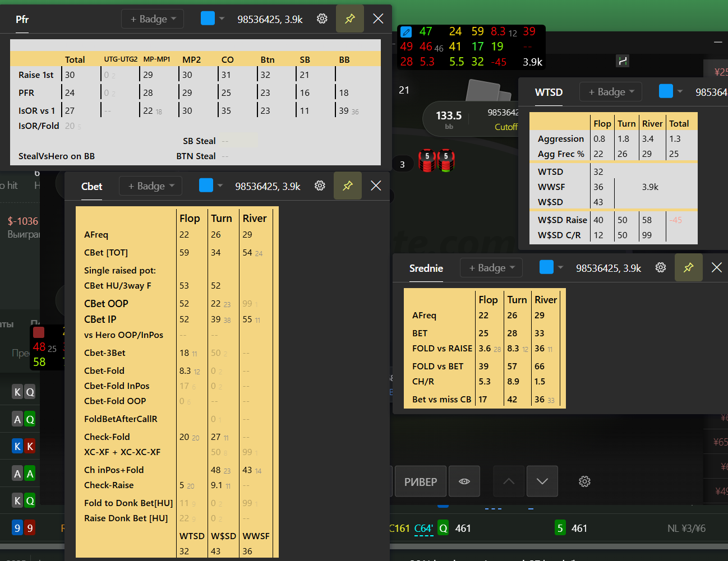Open settings gear in Srednie popup
Viewport: 728px width, 561px height.
pyautogui.click(x=661, y=267)
